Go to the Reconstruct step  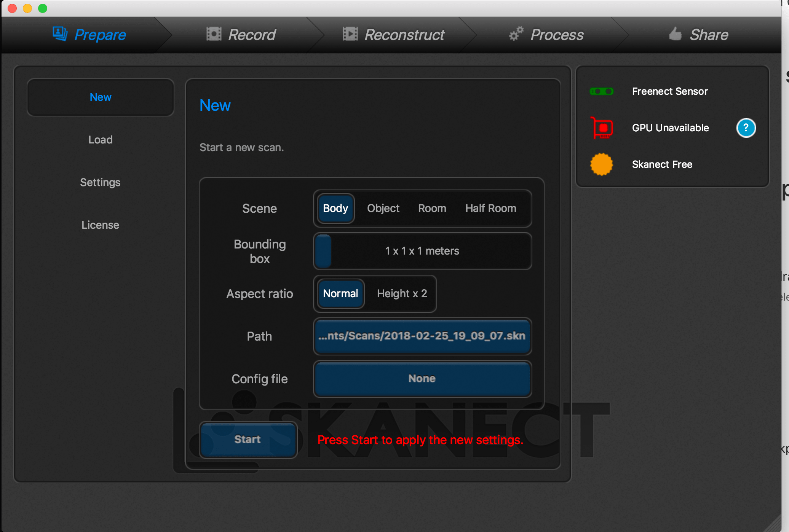[393, 35]
